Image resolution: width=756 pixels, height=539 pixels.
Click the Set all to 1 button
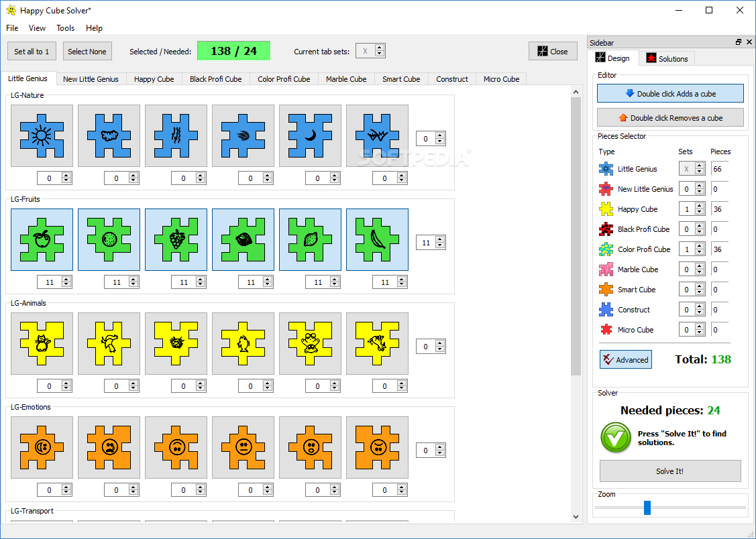(x=32, y=51)
